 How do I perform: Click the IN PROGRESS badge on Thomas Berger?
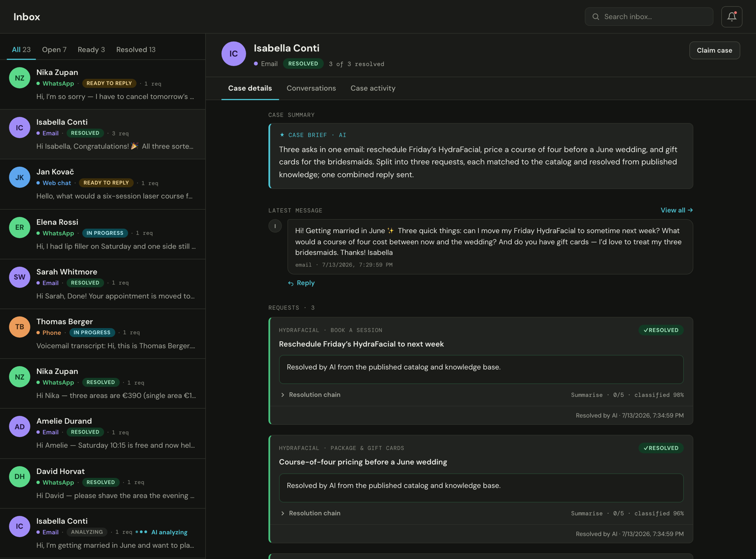[x=92, y=332]
